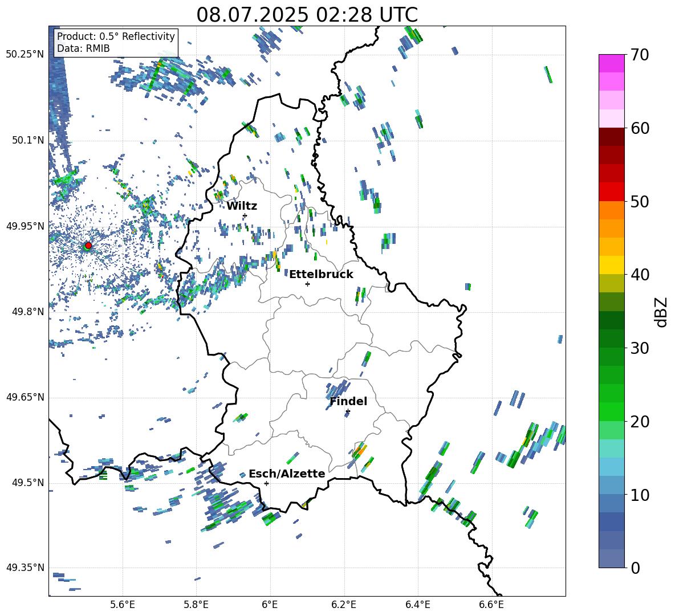Click the latitude label 50.1°N
675x616 pixels.
[28, 140]
